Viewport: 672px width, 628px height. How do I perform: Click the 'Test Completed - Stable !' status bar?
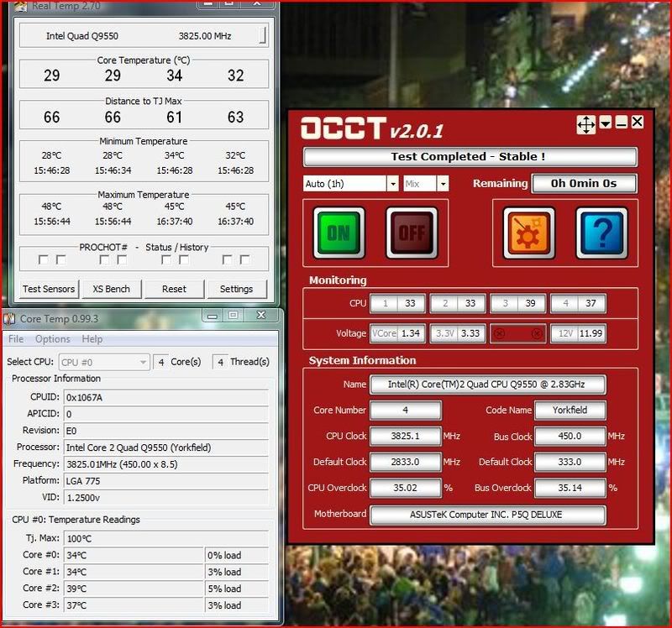coord(470,157)
